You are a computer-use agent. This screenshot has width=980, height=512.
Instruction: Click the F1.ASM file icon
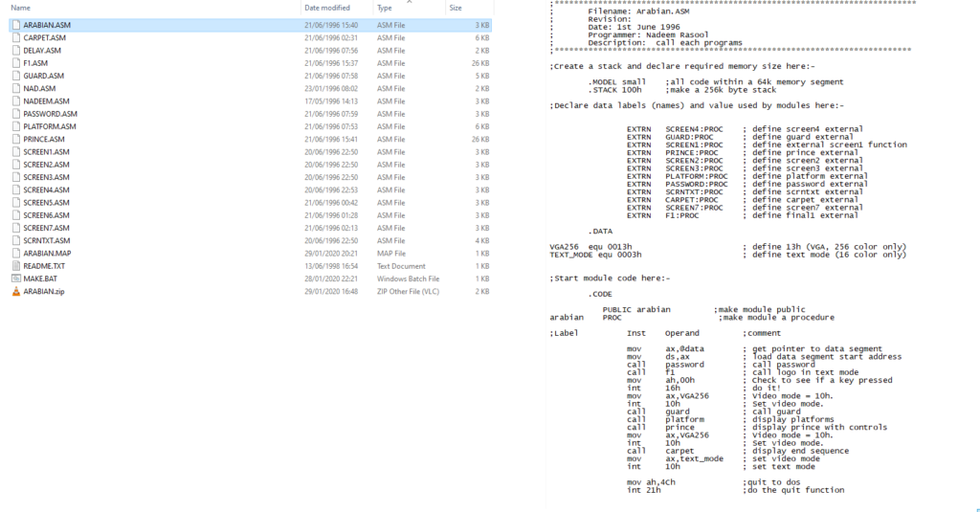[x=15, y=63]
